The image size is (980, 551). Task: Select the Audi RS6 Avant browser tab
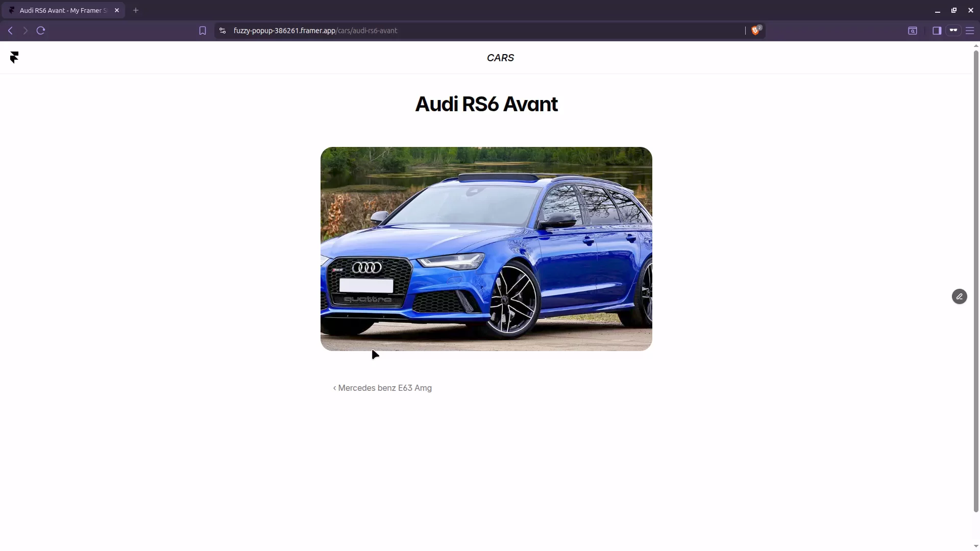[63, 10]
